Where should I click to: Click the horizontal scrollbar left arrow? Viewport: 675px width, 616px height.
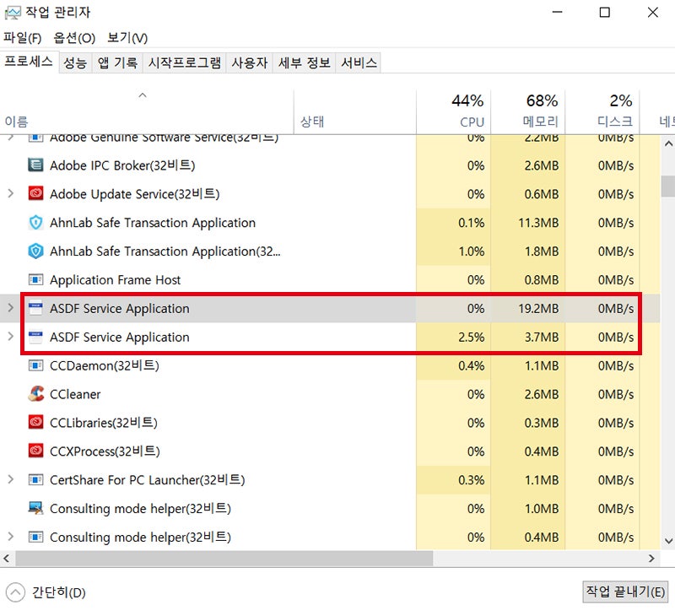pos(7,559)
